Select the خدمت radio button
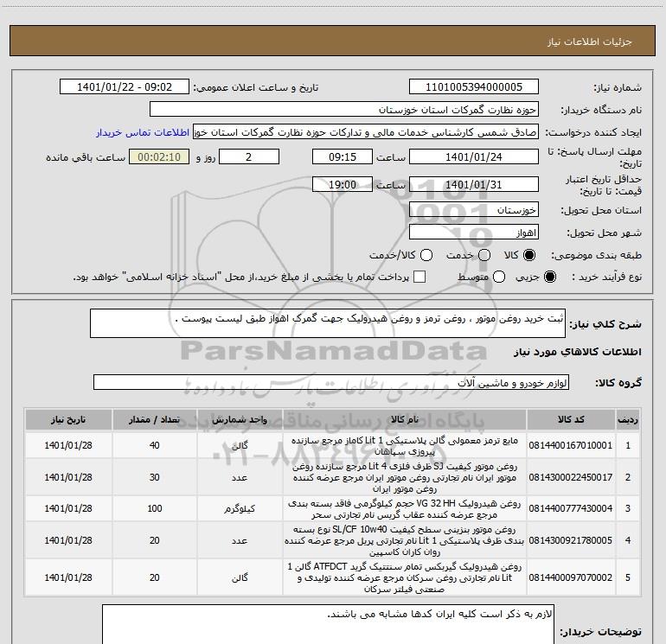This screenshot has width=666, height=644. pyautogui.click(x=484, y=255)
